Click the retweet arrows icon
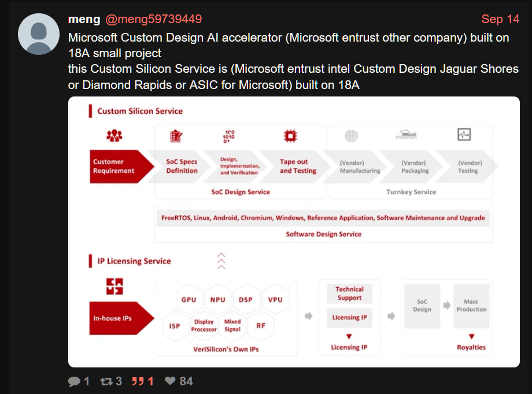532x394 pixels. point(106,381)
